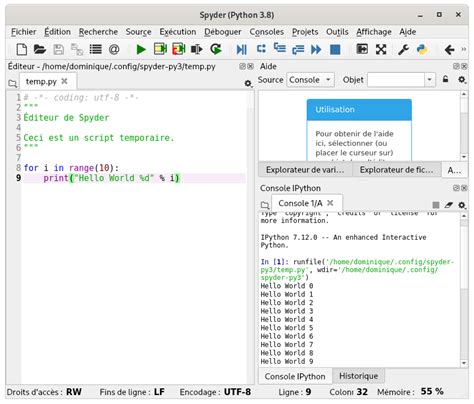Screen dimensions: 474x404
Task: Step into function debug icon
Action: pos(279,48)
